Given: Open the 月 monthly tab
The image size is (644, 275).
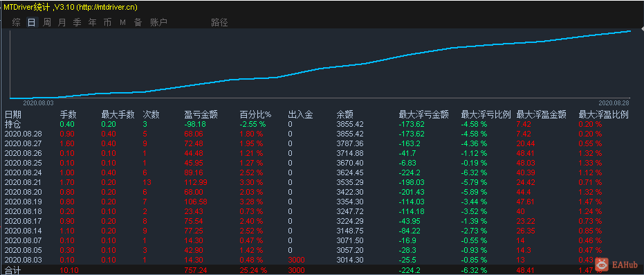Looking at the screenshot, I should point(62,23).
